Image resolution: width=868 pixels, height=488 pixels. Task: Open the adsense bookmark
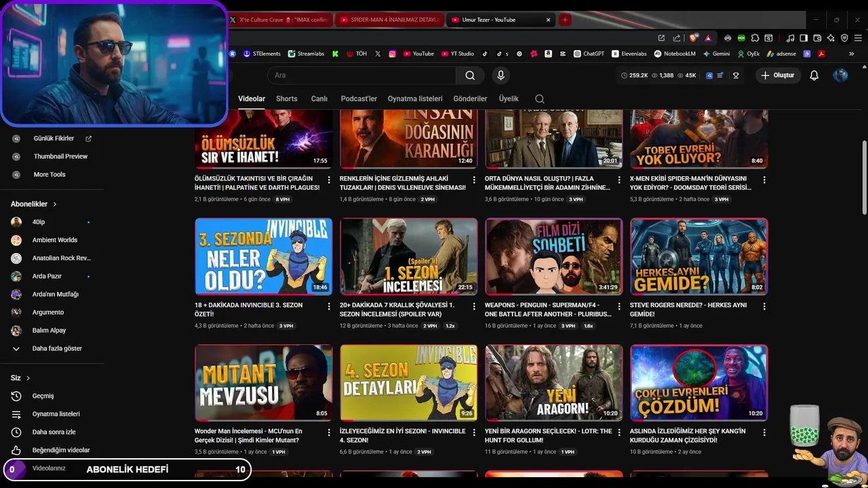782,54
